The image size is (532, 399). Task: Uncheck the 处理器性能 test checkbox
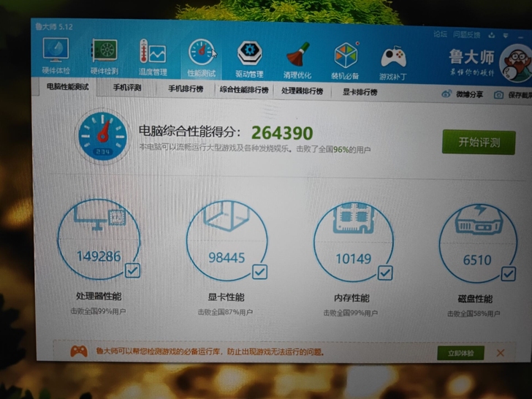click(132, 270)
